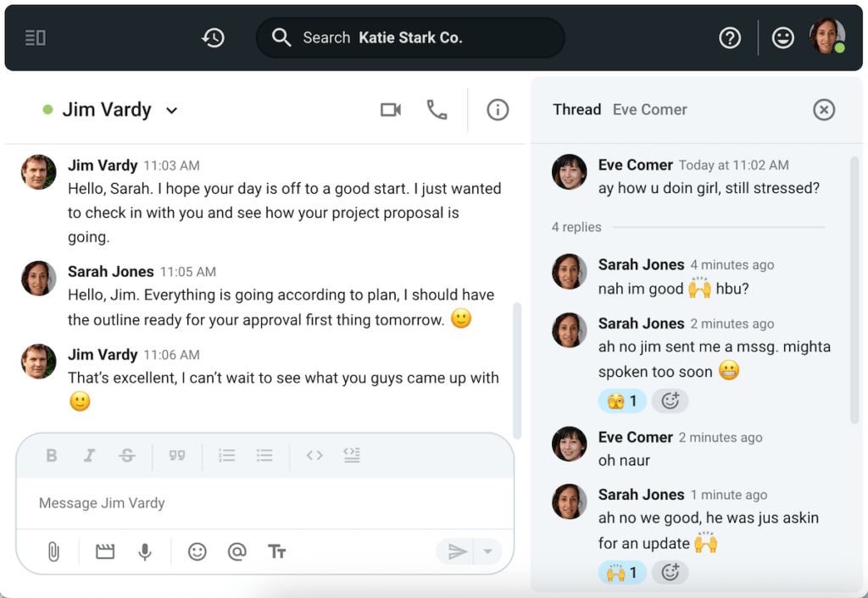This screenshot has height=598, width=868.
Task: Open the user profile avatar menu
Action: click(x=826, y=37)
